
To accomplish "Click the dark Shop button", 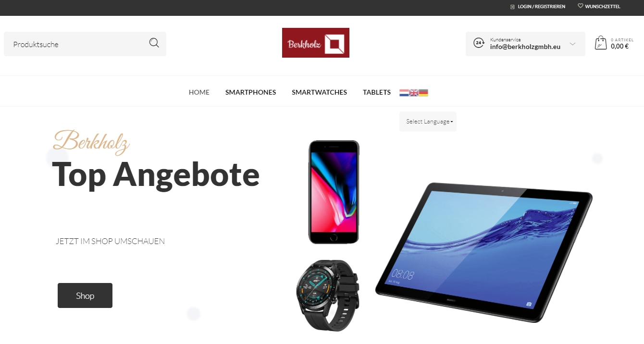I will click(x=85, y=295).
